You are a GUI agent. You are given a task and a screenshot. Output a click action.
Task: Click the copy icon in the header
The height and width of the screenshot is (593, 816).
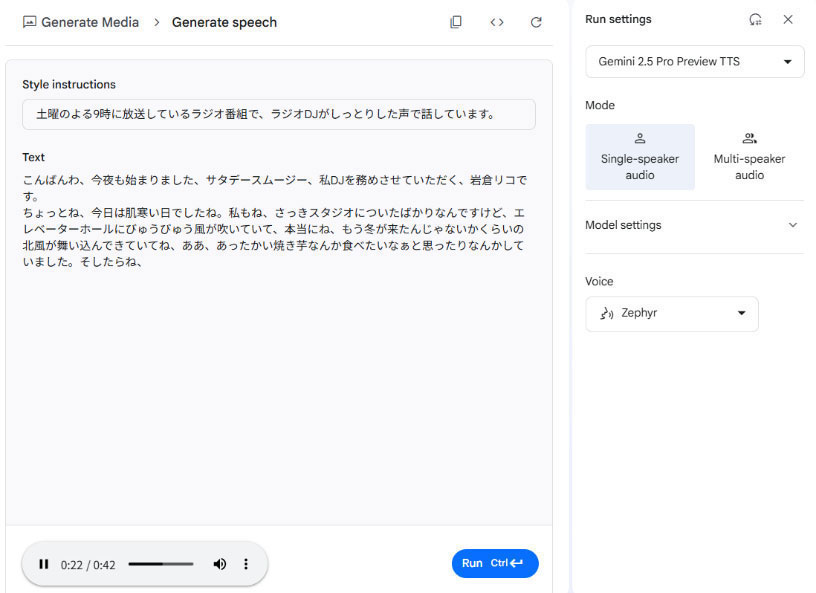coord(456,22)
